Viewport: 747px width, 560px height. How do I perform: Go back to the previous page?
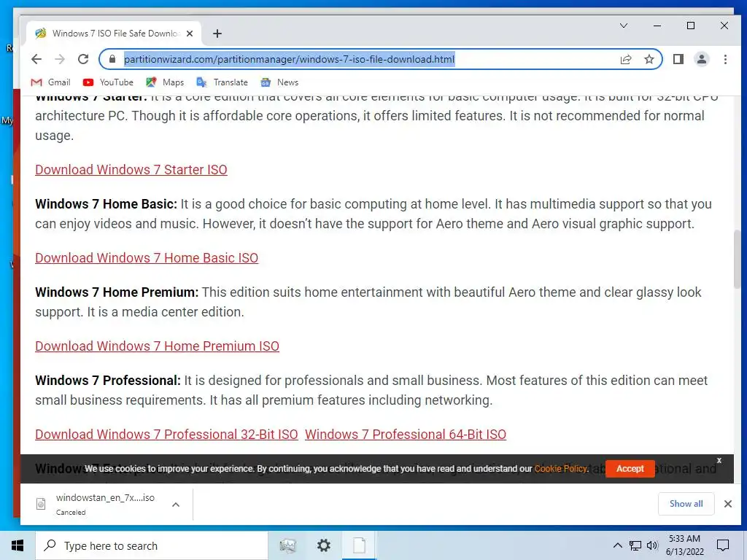point(36,59)
